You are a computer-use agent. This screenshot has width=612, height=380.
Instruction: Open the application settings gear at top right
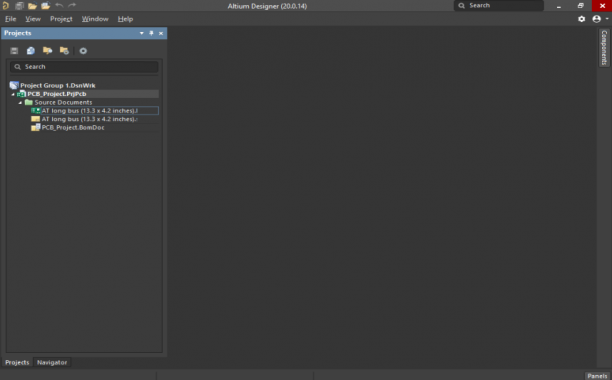pyautogui.click(x=582, y=19)
